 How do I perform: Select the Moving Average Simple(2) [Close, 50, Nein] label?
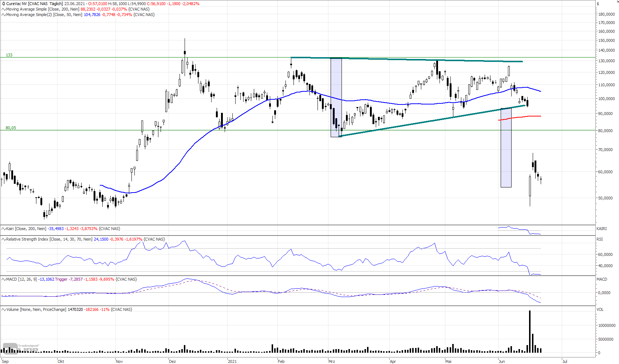pos(44,15)
